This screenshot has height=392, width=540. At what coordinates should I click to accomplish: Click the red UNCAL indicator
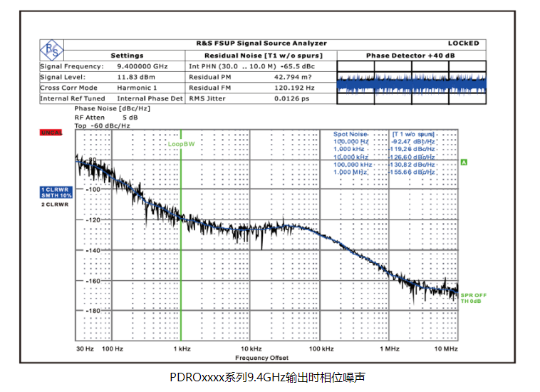[x=51, y=133]
